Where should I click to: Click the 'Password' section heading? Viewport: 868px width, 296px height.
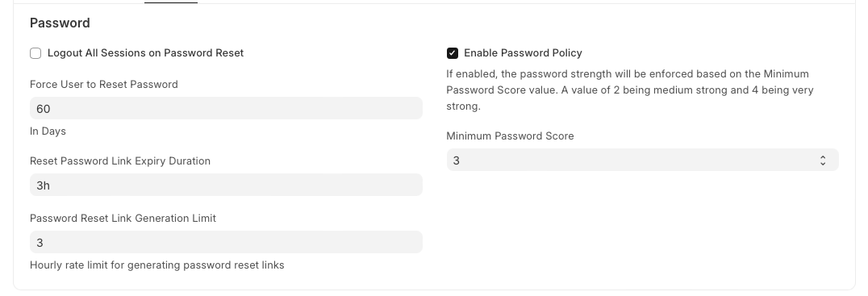tap(60, 23)
